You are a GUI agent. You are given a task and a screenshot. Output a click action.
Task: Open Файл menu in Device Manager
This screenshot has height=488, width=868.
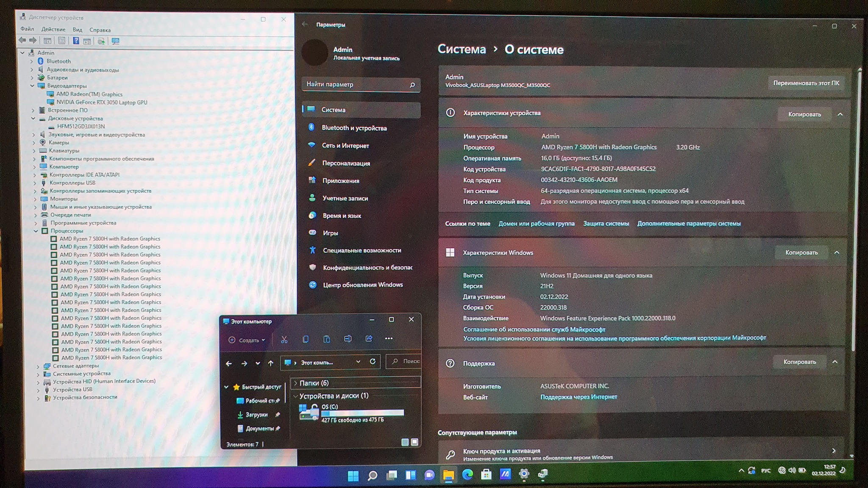pos(27,29)
